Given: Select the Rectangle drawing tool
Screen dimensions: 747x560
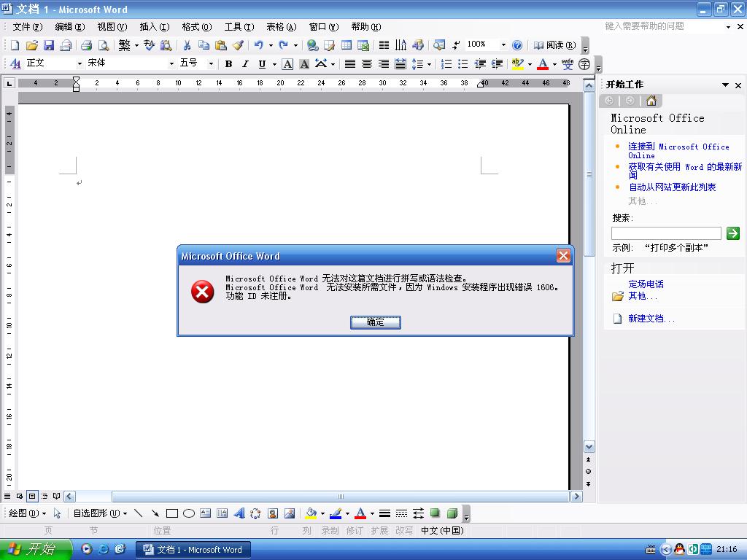Looking at the screenshot, I should [x=172, y=513].
